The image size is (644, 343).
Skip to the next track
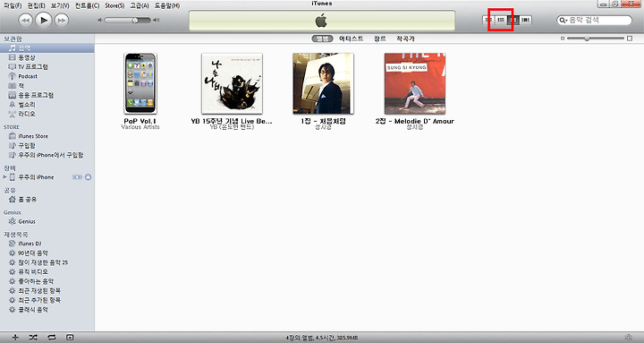coord(62,21)
